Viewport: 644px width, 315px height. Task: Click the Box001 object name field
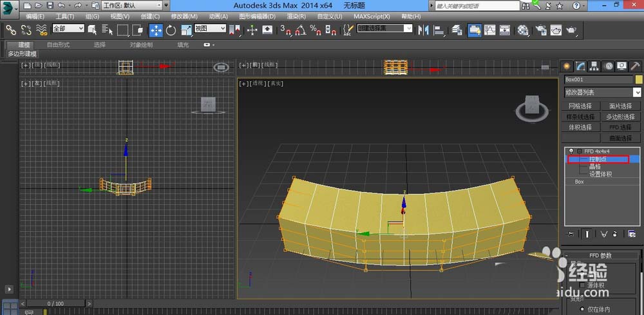(x=598, y=79)
